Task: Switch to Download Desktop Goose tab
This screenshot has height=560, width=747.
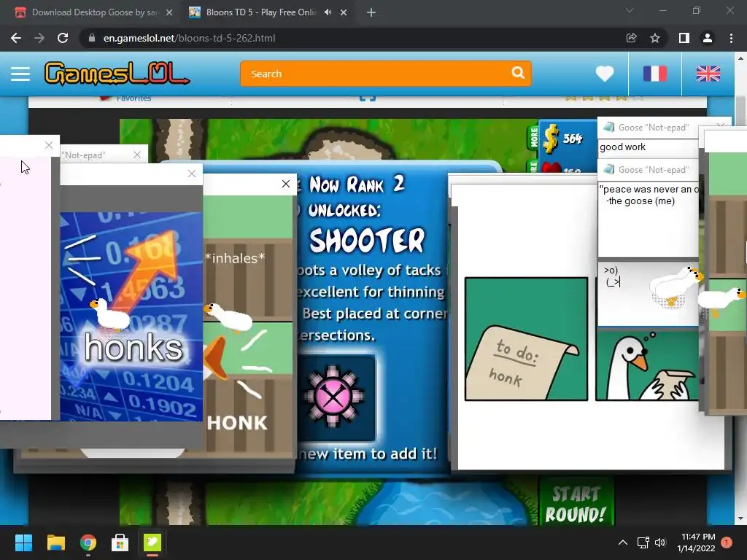Action: pyautogui.click(x=94, y=12)
